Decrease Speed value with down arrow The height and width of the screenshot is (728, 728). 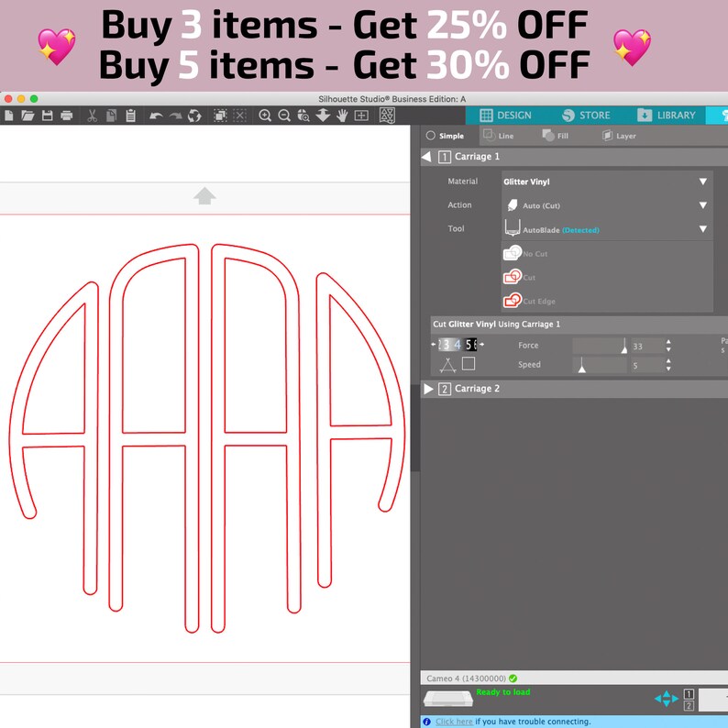click(668, 369)
